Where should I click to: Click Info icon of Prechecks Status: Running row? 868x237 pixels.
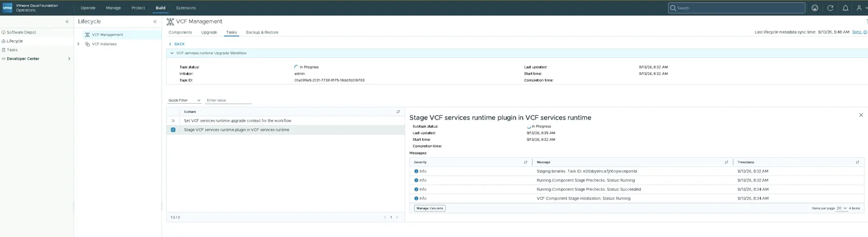(x=416, y=180)
